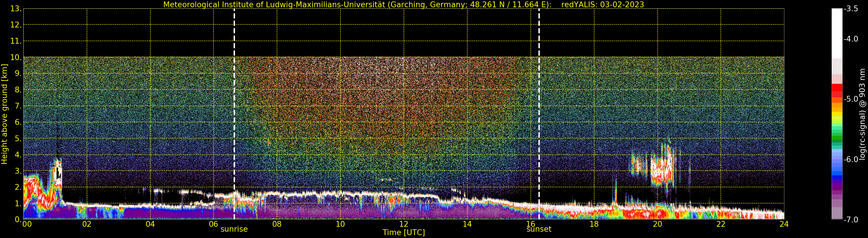Click the 6. height tick label
The image size is (868, 238).
pyautogui.click(x=18, y=122)
